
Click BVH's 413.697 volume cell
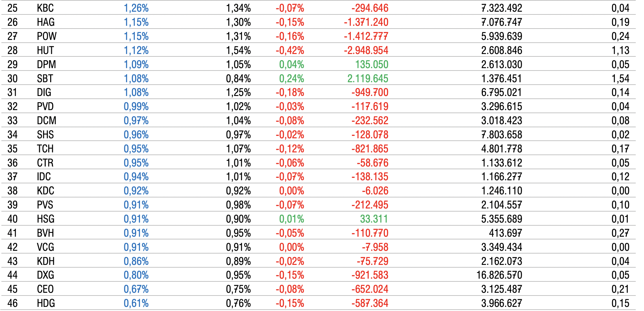pos(506,233)
